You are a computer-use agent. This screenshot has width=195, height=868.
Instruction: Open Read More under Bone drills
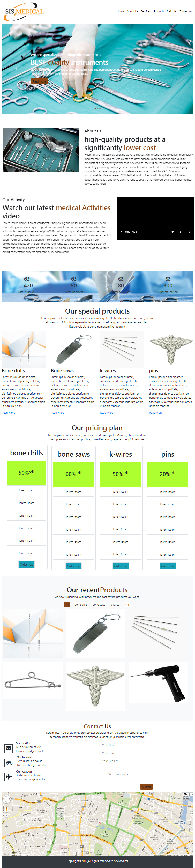pyautogui.click(x=9, y=413)
